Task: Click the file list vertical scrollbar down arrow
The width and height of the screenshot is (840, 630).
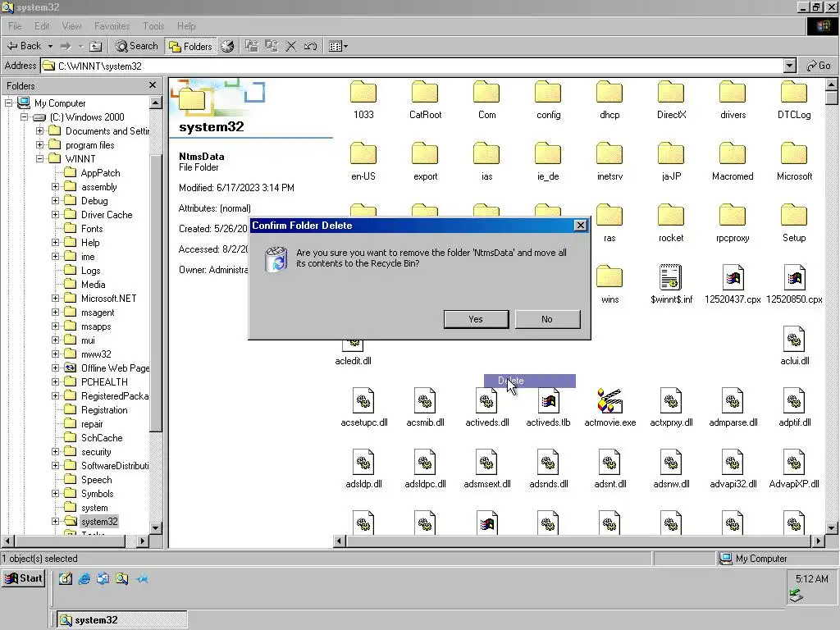Action: [x=831, y=527]
